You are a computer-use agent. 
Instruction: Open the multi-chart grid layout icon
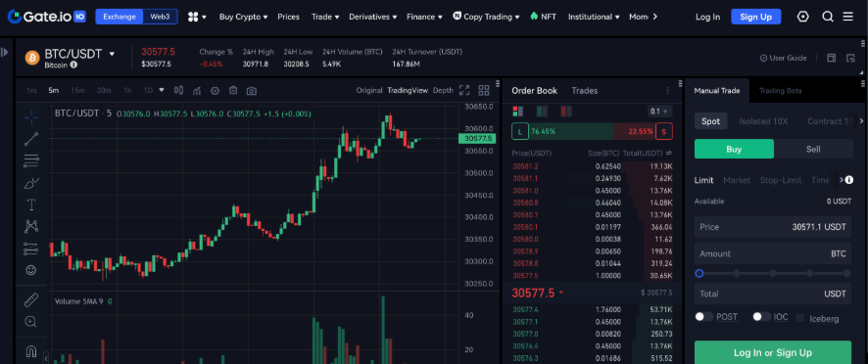coord(484,90)
